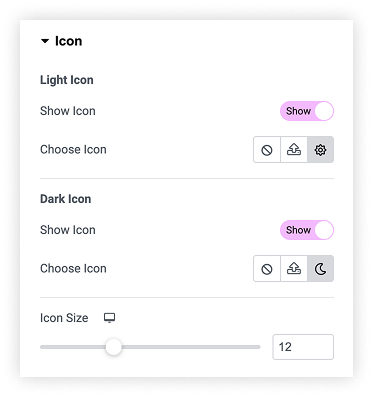
Task: Select the none icon for Light Icon
Action: pyautogui.click(x=267, y=150)
